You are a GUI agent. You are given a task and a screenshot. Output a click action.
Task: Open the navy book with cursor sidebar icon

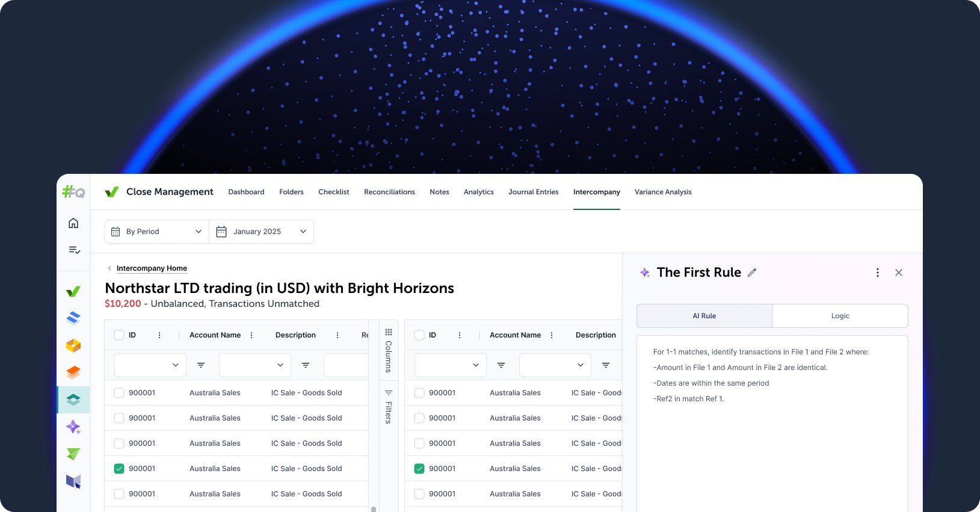click(x=73, y=481)
